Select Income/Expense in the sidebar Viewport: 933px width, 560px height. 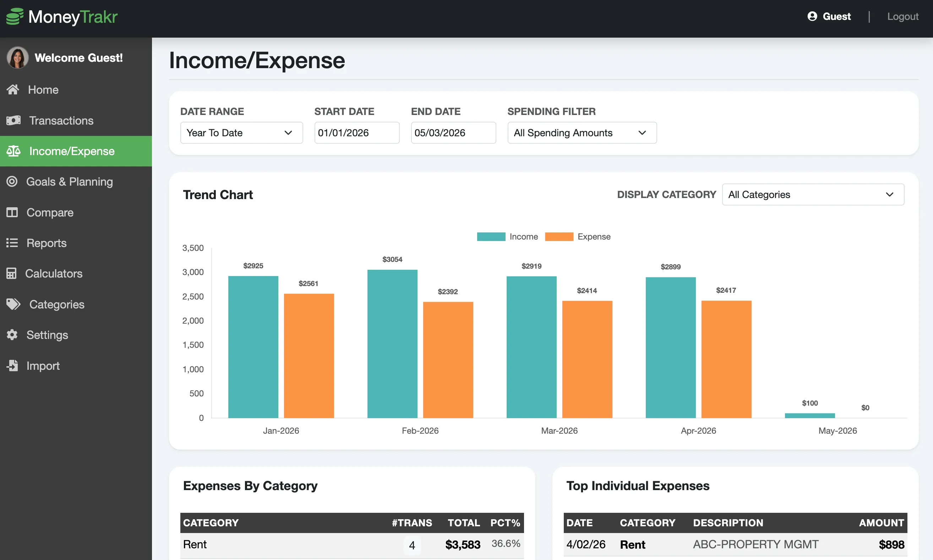coord(76,151)
